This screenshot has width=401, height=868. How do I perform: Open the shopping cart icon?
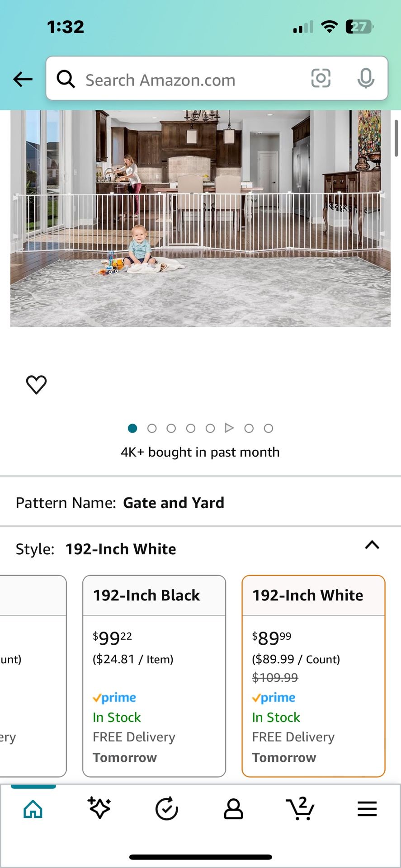[300, 809]
